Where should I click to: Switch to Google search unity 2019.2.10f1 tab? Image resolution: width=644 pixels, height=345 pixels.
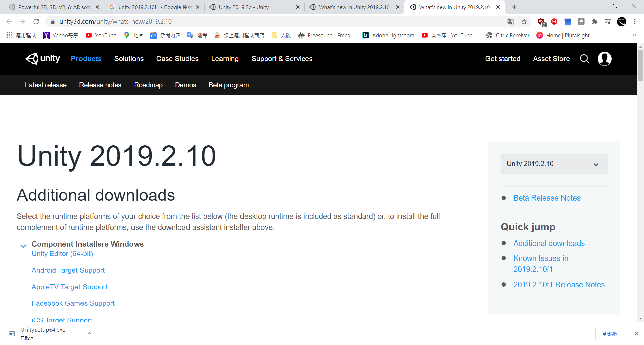[x=154, y=7]
